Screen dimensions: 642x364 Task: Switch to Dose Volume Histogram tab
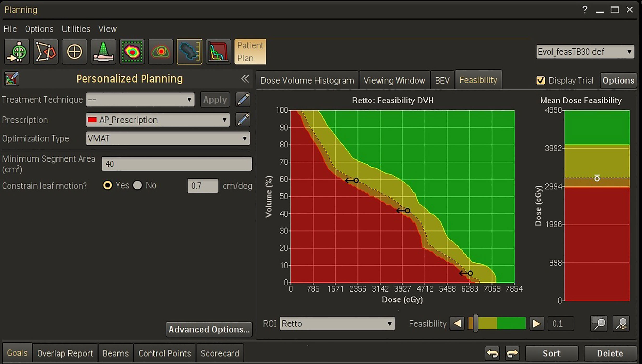coord(307,80)
